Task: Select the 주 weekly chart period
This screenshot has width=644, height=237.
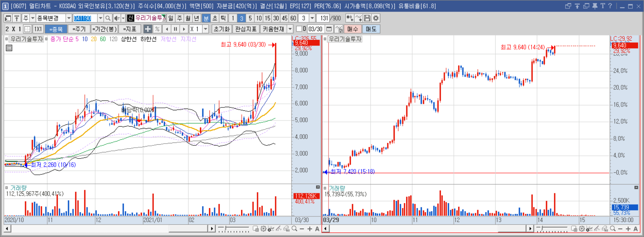Action: tap(179, 18)
